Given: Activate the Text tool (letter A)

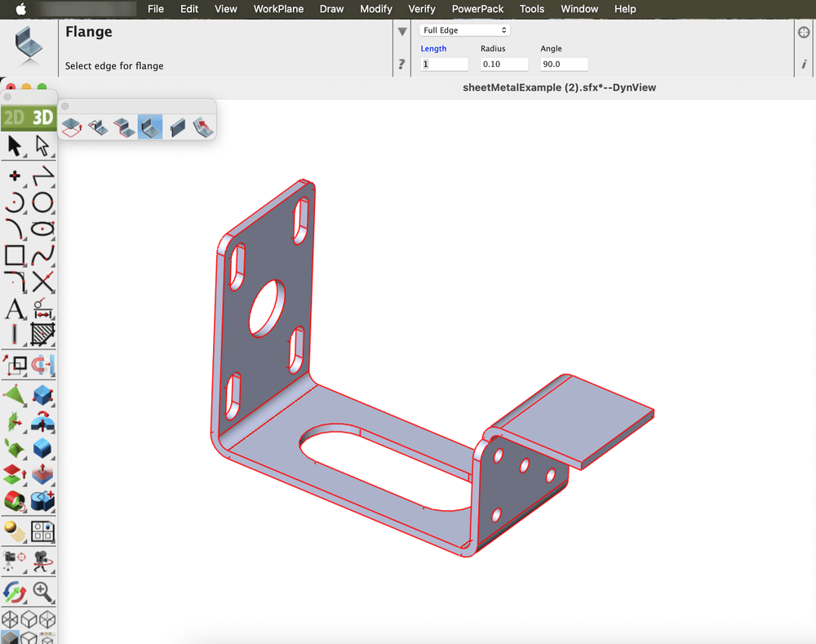Looking at the screenshot, I should click(15, 309).
